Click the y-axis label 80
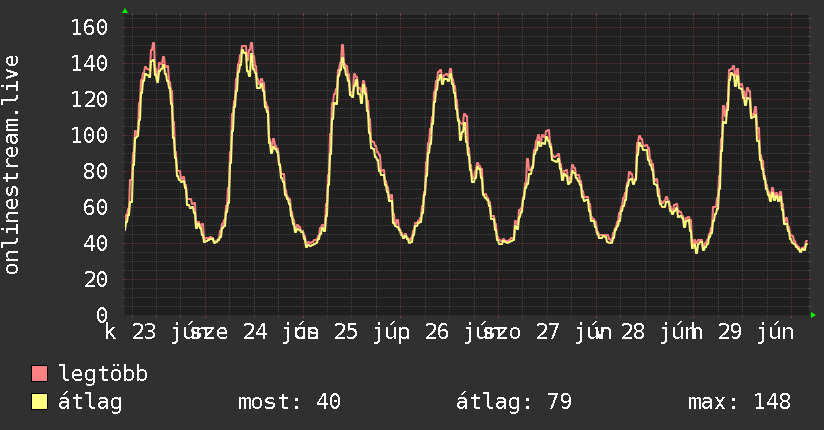The width and height of the screenshot is (824, 430). [x=96, y=171]
